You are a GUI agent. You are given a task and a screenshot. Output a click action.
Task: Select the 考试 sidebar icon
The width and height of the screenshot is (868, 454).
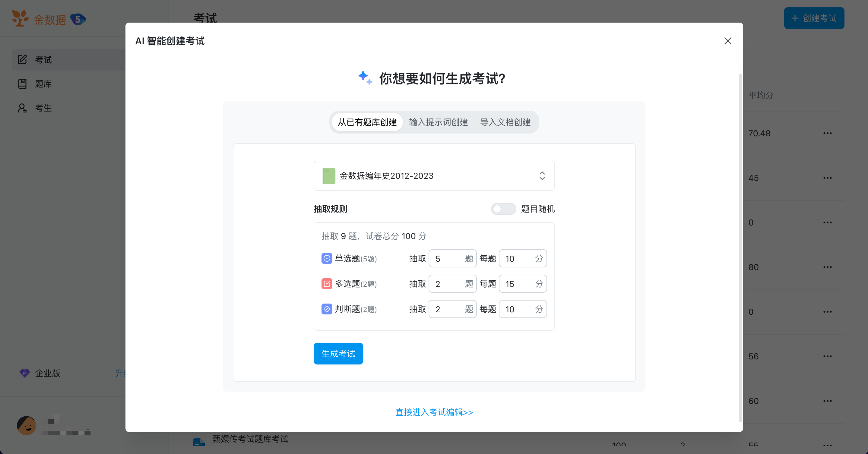click(22, 60)
